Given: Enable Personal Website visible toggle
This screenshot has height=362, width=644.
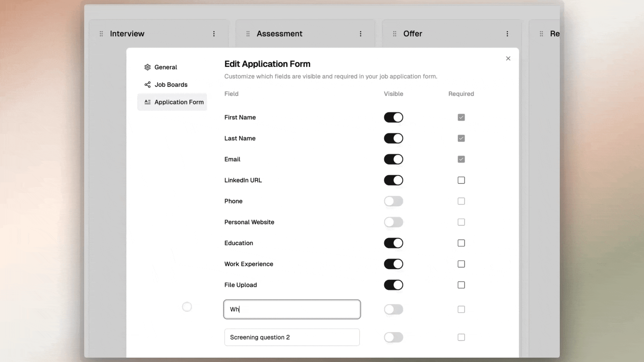Looking at the screenshot, I should coord(393,222).
